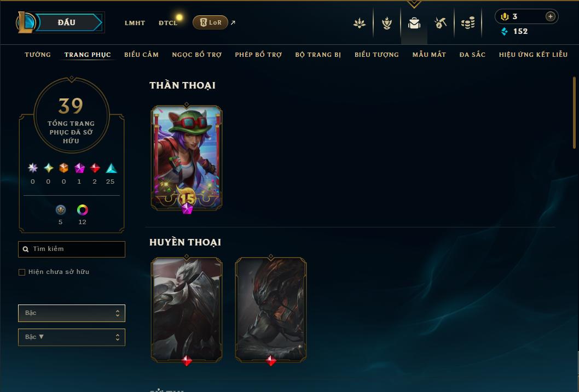Click the chroma color wheel icon

[x=82, y=210]
